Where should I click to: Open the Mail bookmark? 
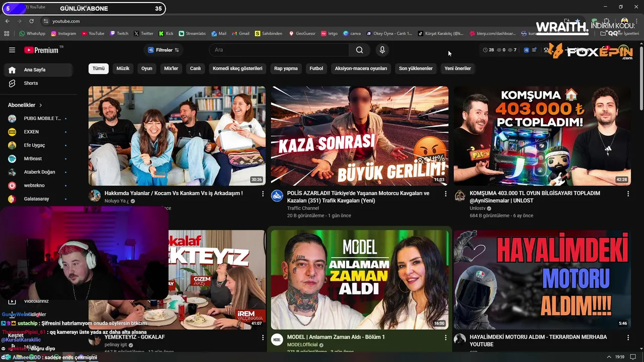click(218, 34)
